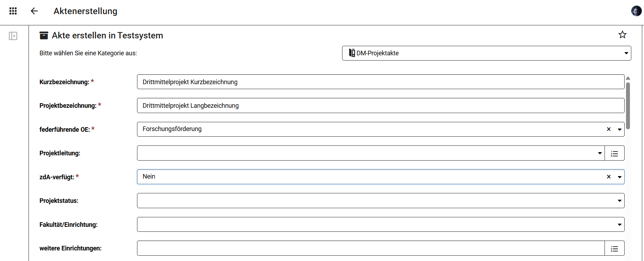Screen dimensions: 644x261
Task: Expand the Projektleitung dropdown arrow
Action: pos(600,153)
